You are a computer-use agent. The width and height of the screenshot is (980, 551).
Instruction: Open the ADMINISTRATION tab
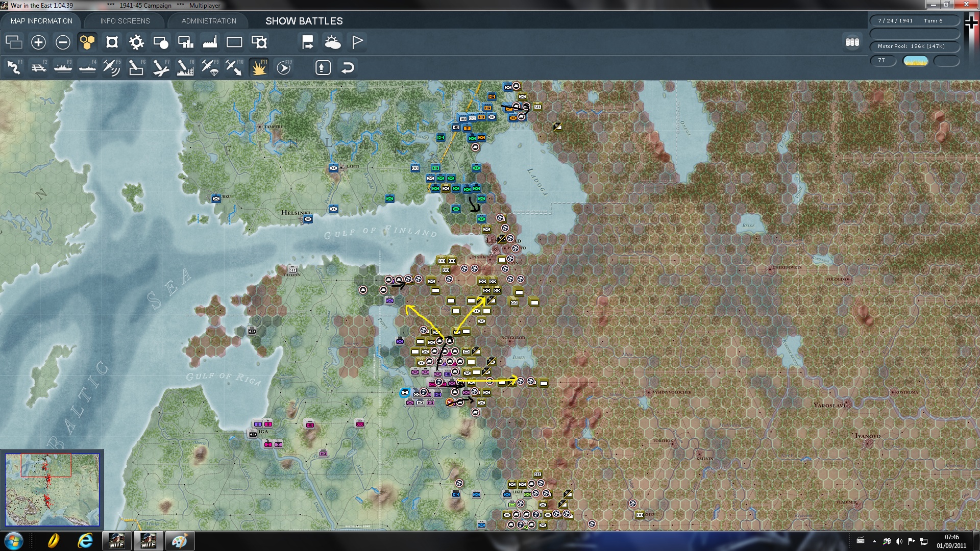(209, 21)
